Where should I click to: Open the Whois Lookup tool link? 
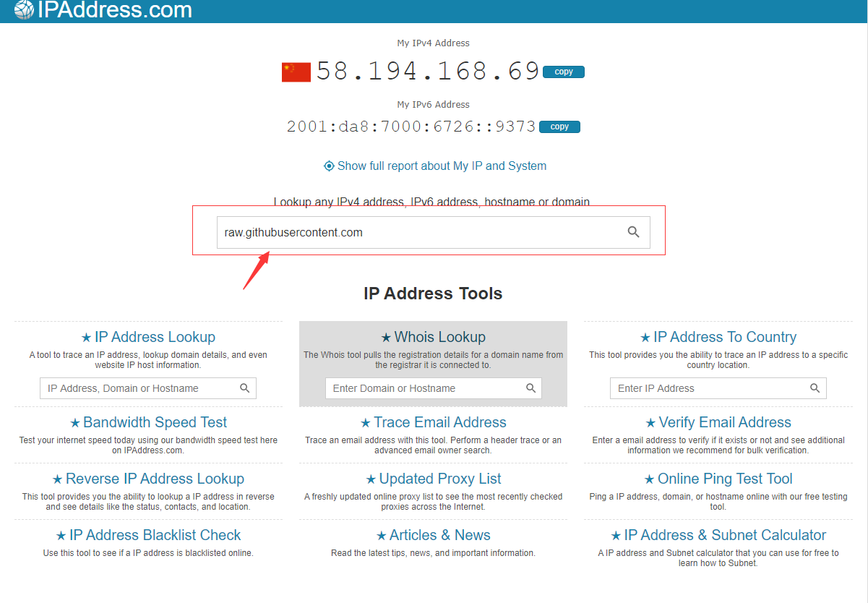point(440,337)
